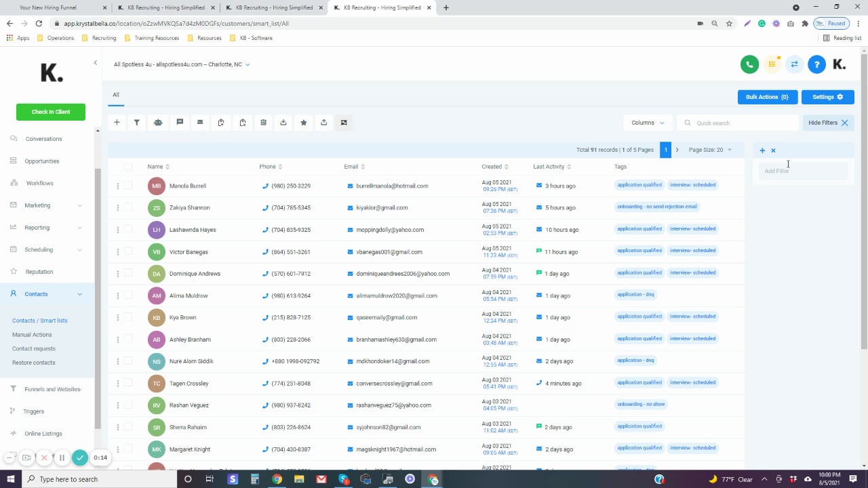The height and width of the screenshot is (488, 868).
Task: Open the yellow notifications list icon
Action: coord(772,64)
